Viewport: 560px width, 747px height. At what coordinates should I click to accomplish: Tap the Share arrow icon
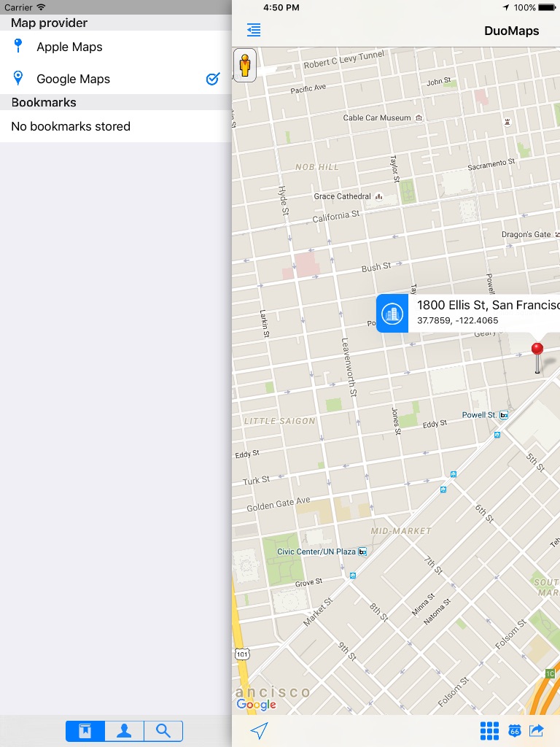pos(537,730)
